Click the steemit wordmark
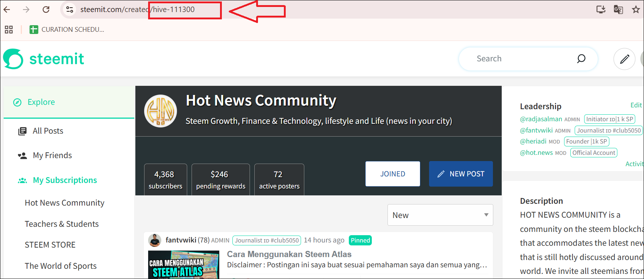 57,59
